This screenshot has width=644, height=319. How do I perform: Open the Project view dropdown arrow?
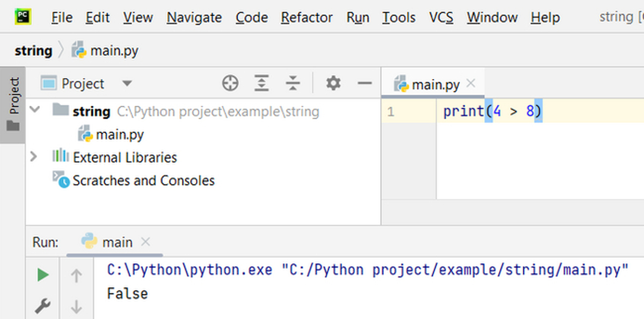click(x=127, y=84)
